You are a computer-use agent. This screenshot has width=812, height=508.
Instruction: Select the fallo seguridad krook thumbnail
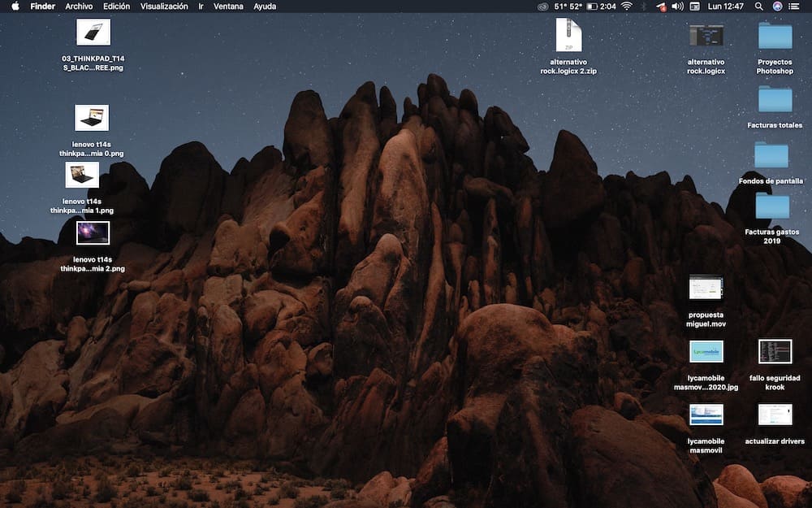[775, 351]
